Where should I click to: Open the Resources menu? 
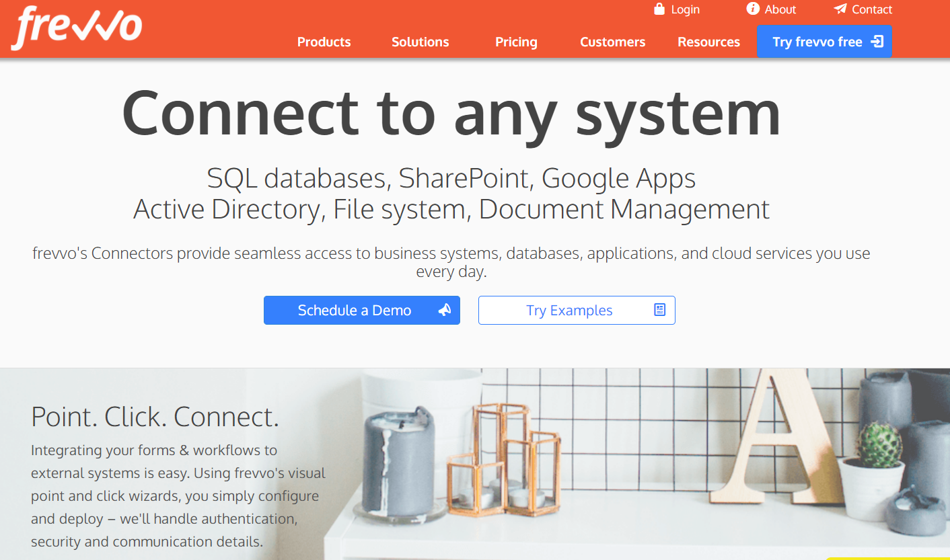[x=709, y=42]
